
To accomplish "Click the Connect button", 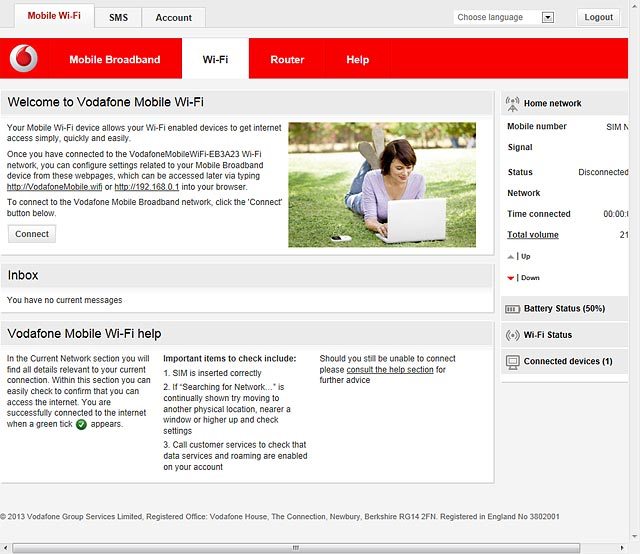I will (32, 234).
